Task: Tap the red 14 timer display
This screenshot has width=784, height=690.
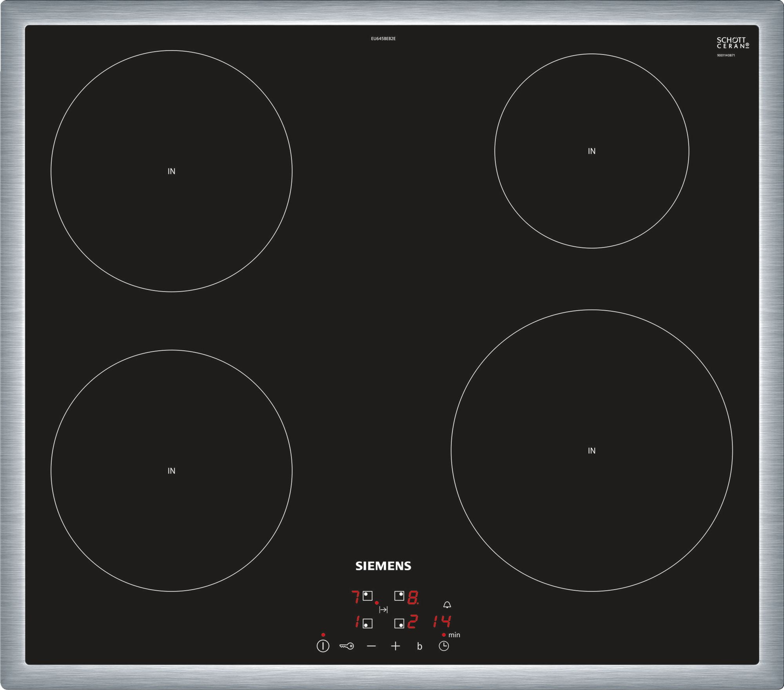Action: (x=442, y=621)
